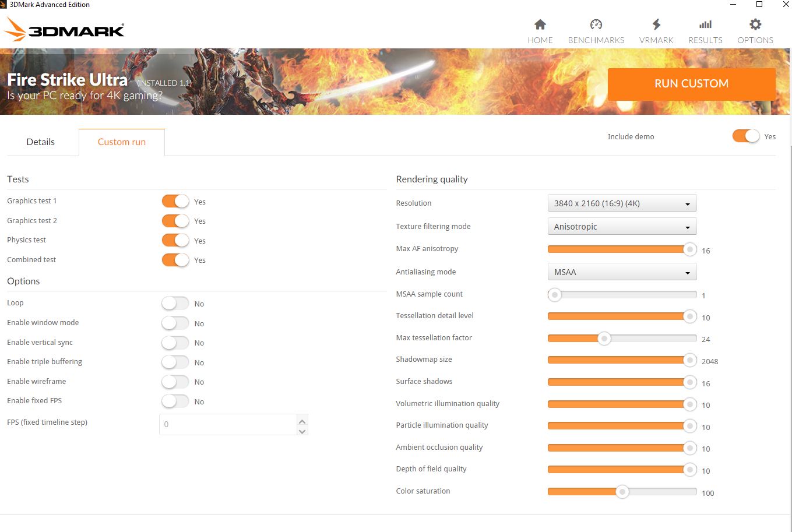Screen dimensions: 792x532
Task: Click the Shadowmap size slider handle
Action: tap(690, 360)
